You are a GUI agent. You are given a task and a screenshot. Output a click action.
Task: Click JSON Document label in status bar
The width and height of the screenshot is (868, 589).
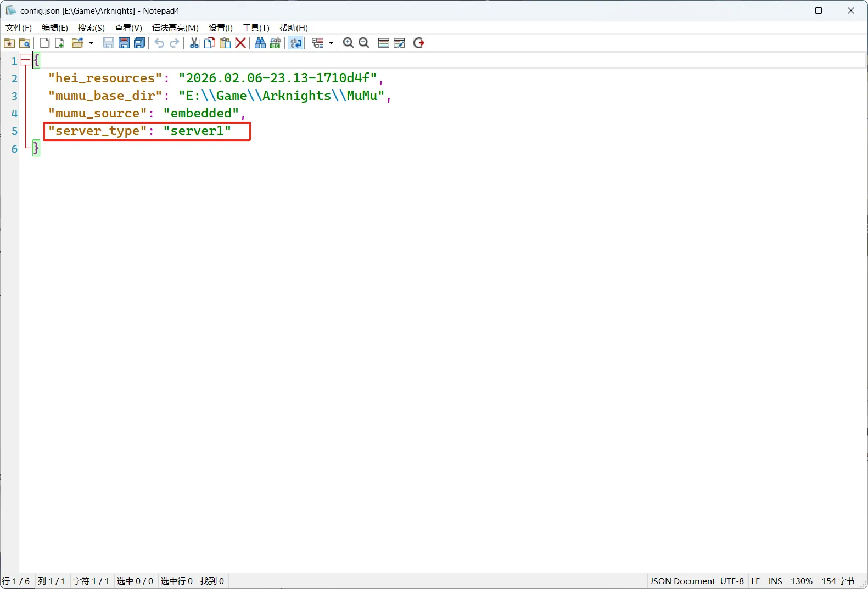coord(682,581)
